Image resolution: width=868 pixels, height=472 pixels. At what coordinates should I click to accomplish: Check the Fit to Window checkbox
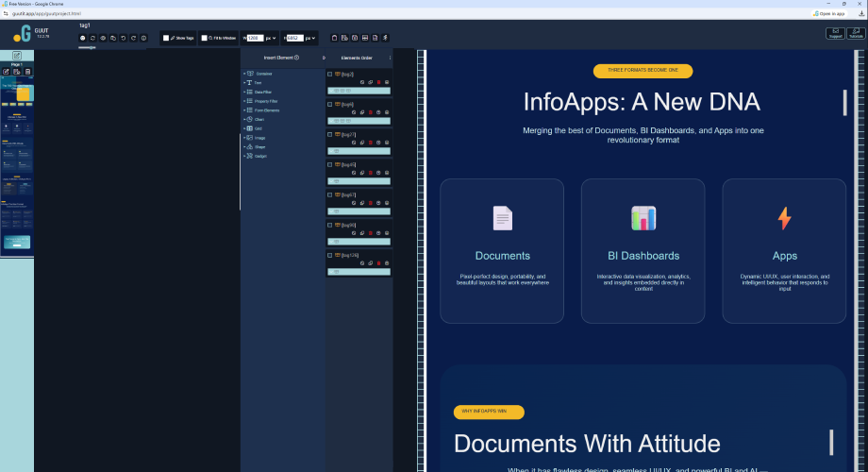[205, 38]
